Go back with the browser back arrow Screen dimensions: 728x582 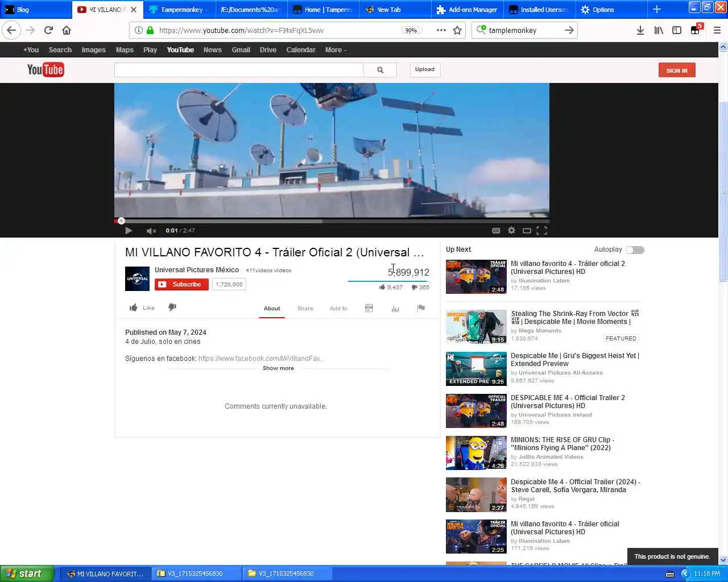click(x=11, y=30)
